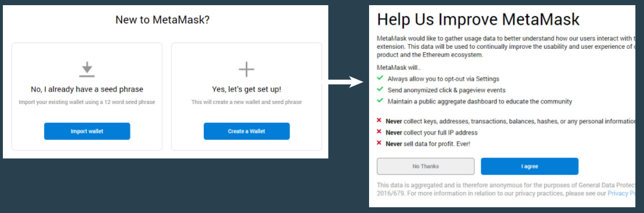Click the I agree button
644x213 pixels.
[529, 166]
